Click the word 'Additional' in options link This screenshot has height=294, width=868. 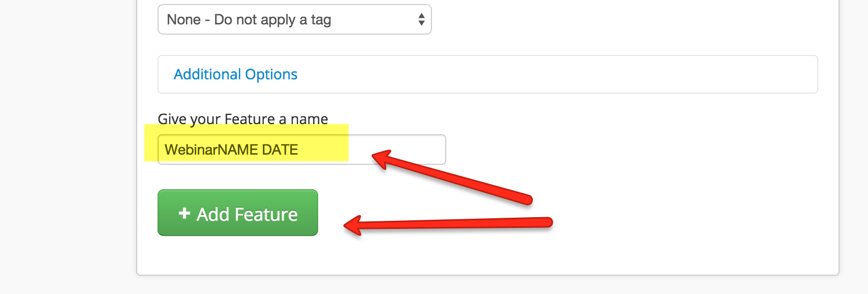pos(207,74)
